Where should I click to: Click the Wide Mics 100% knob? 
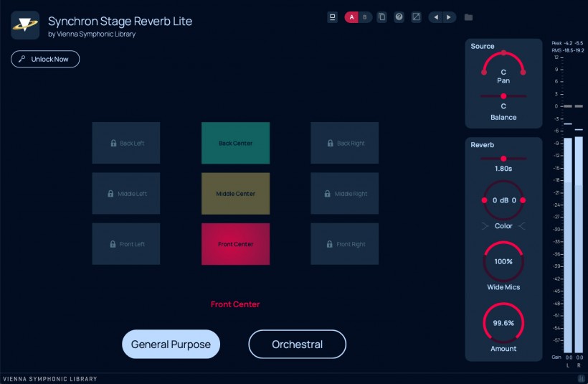point(503,262)
